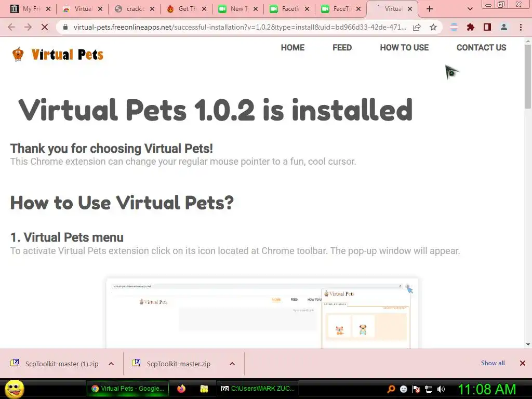The image size is (532, 399).
Task: Click the scrollbar down arrow
Action: click(528, 344)
